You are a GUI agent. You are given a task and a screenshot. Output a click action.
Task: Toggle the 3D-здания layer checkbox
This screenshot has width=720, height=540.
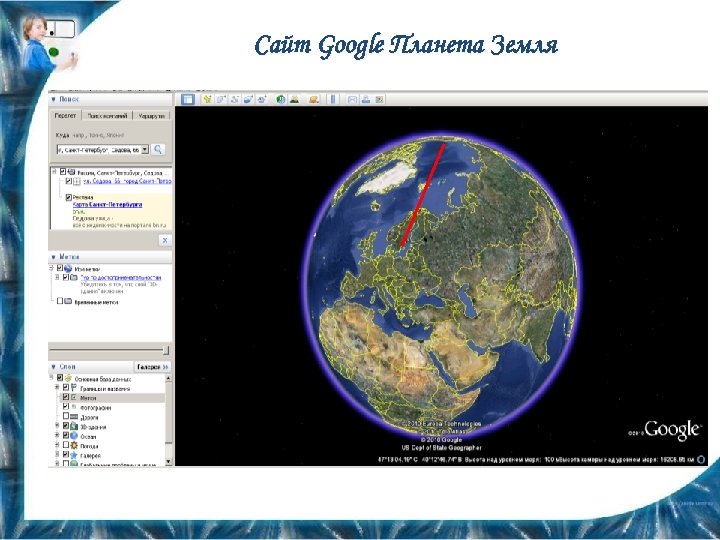tap(66, 426)
